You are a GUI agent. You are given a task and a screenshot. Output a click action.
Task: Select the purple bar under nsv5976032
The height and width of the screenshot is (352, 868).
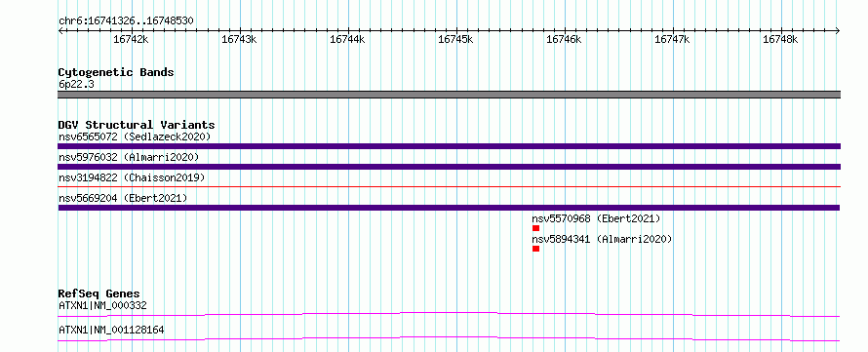[449, 167]
